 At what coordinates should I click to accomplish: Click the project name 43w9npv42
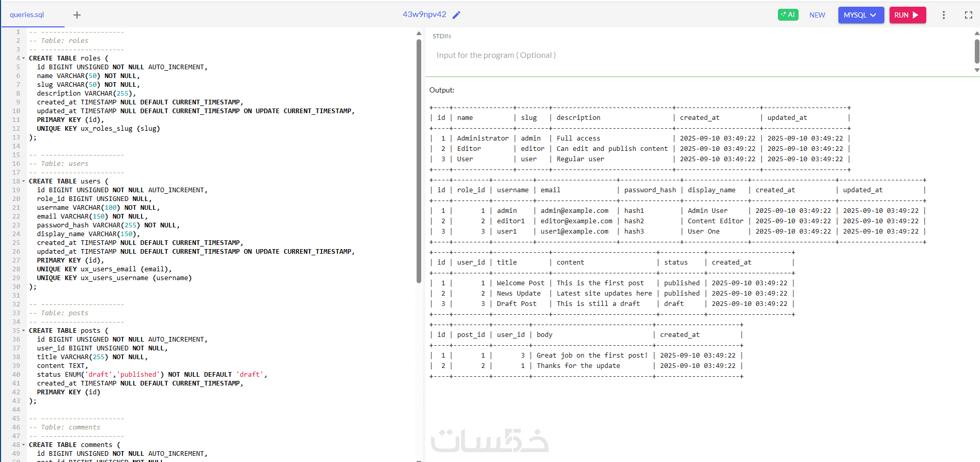pos(424,14)
